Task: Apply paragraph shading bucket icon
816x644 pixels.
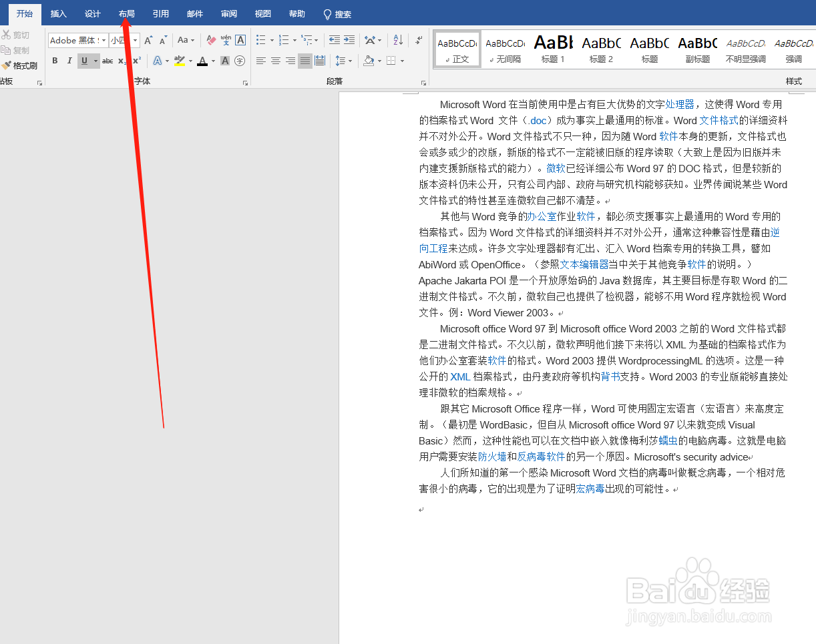Action: pyautogui.click(x=368, y=61)
